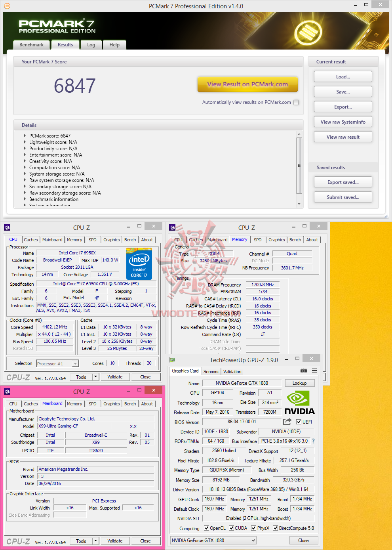Image resolution: width=392 pixels, height=550 pixels.
Task: Click the Mainboard model X99-Ultra Gaming-CF field
Action: click(x=74, y=426)
